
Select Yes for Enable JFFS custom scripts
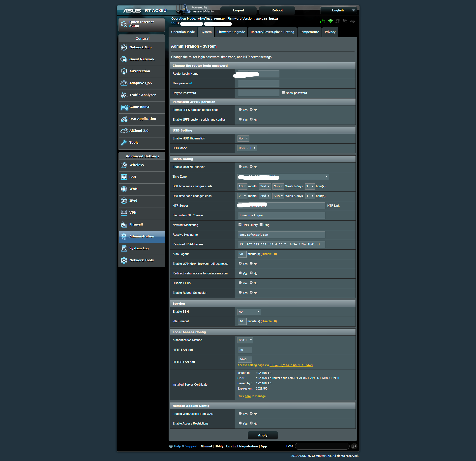click(240, 119)
